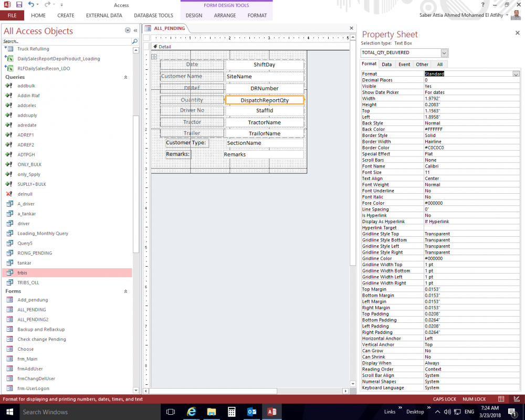The width and height of the screenshot is (525, 420).
Task: Click the Font Italic property value
Action: (x=471, y=197)
